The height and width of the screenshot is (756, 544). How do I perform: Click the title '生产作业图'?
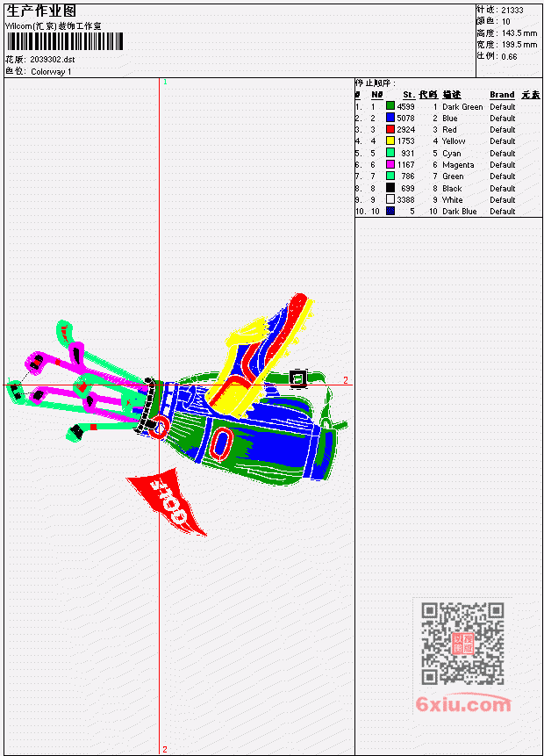pos(41,11)
